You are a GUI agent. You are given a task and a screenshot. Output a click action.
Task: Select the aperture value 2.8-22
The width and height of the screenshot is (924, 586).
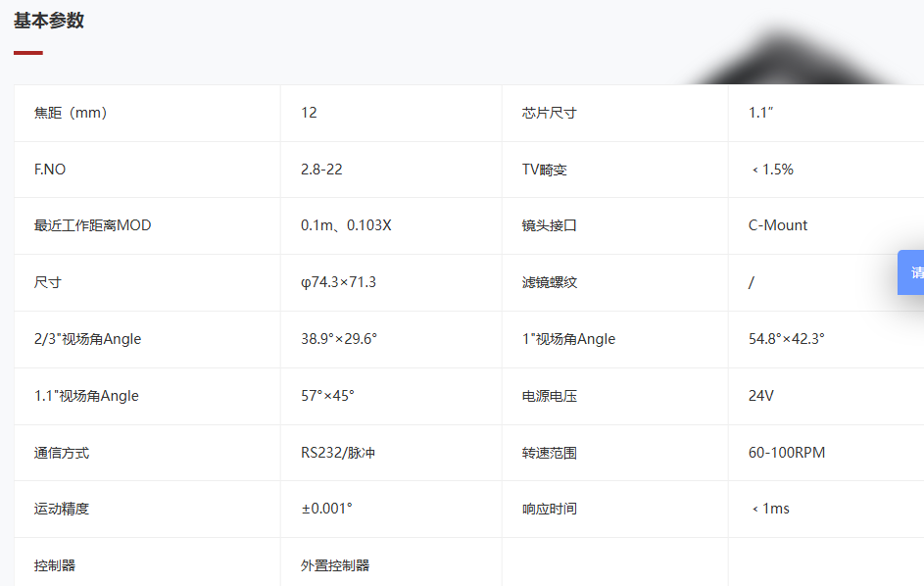click(x=321, y=170)
